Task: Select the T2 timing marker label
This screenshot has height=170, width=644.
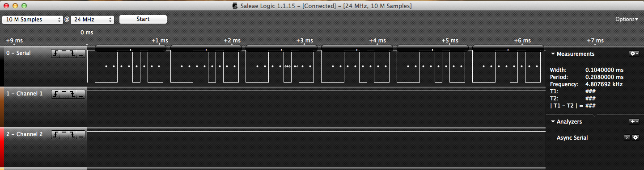Action: point(554,99)
